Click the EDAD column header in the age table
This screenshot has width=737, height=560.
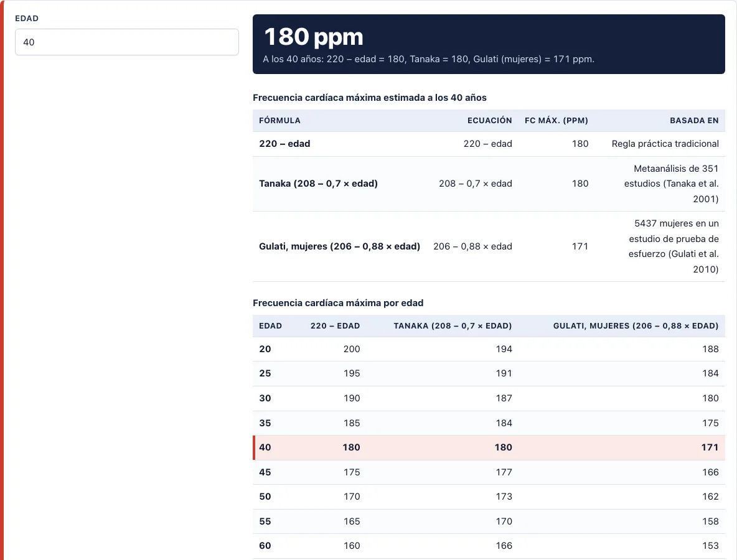[x=270, y=325]
